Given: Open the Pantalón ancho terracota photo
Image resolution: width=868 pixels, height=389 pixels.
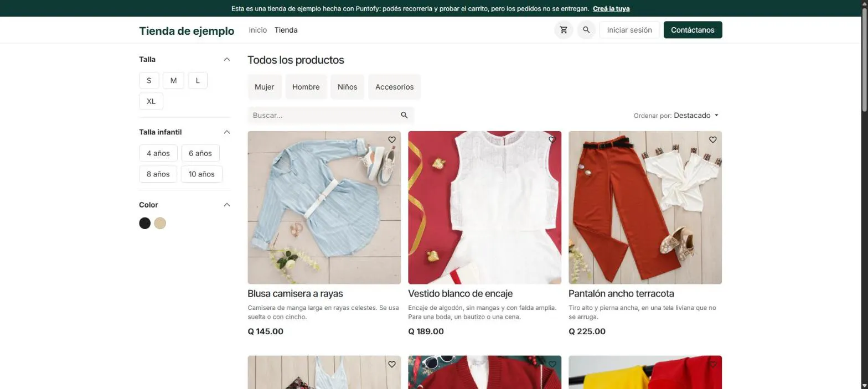Looking at the screenshot, I should [x=645, y=208].
